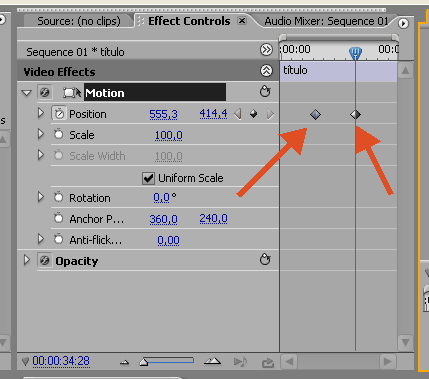Click the Position X value 555,3
This screenshot has height=379, width=429.
163,114
